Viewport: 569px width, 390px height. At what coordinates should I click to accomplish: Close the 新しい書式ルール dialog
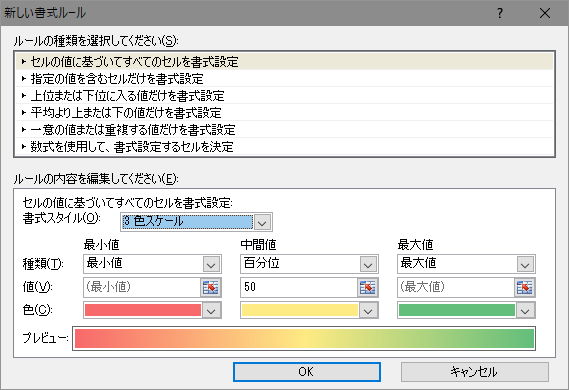point(545,13)
